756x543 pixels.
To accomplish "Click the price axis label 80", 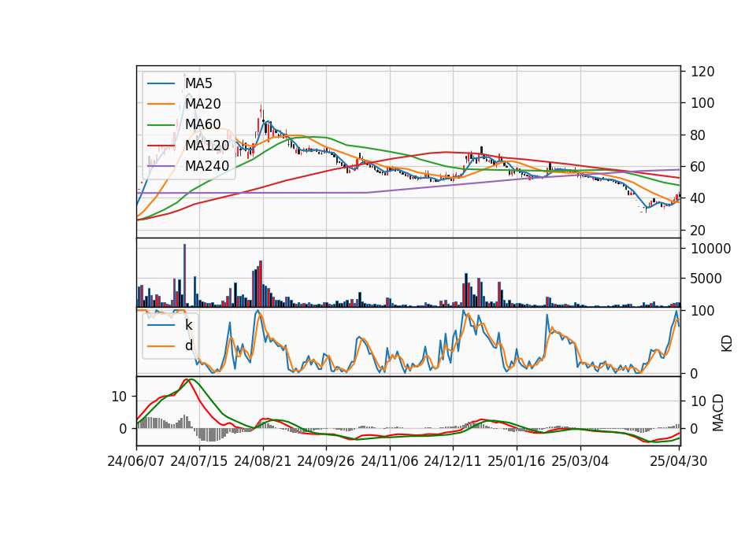I will click(x=699, y=135).
